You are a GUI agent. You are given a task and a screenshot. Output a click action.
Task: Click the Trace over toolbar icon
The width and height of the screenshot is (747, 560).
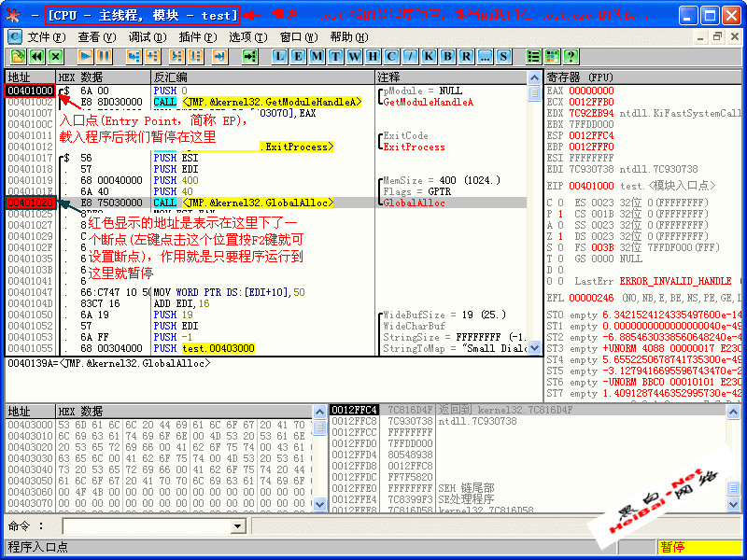(195, 57)
